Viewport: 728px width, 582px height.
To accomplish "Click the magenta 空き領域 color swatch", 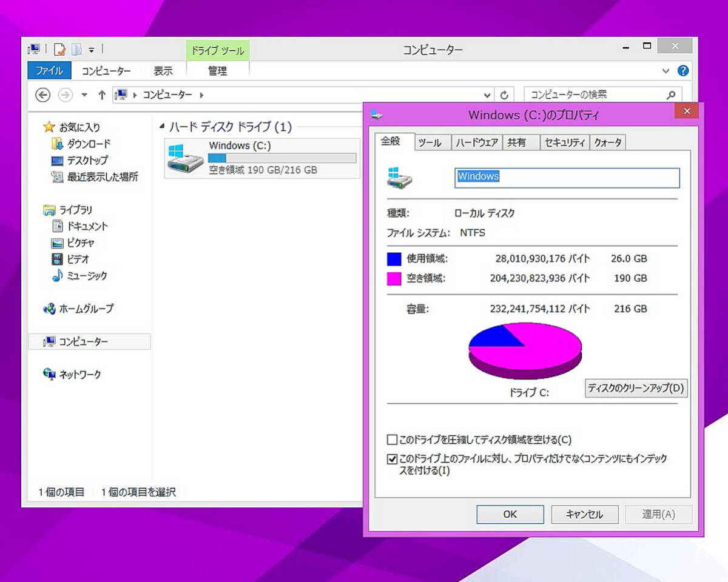I will click(394, 279).
